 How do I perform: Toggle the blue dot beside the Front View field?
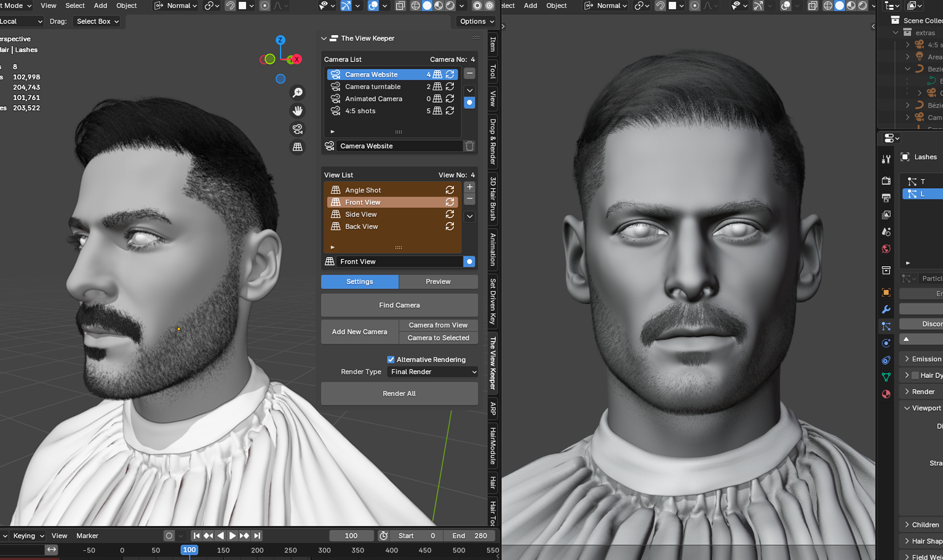pyautogui.click(x=469, y=261)
